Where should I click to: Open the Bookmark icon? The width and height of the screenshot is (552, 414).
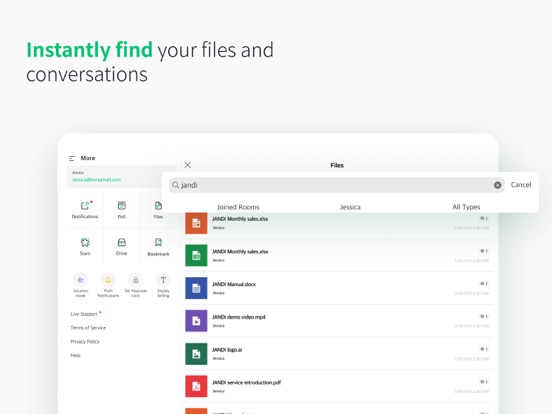coord(158,242)
